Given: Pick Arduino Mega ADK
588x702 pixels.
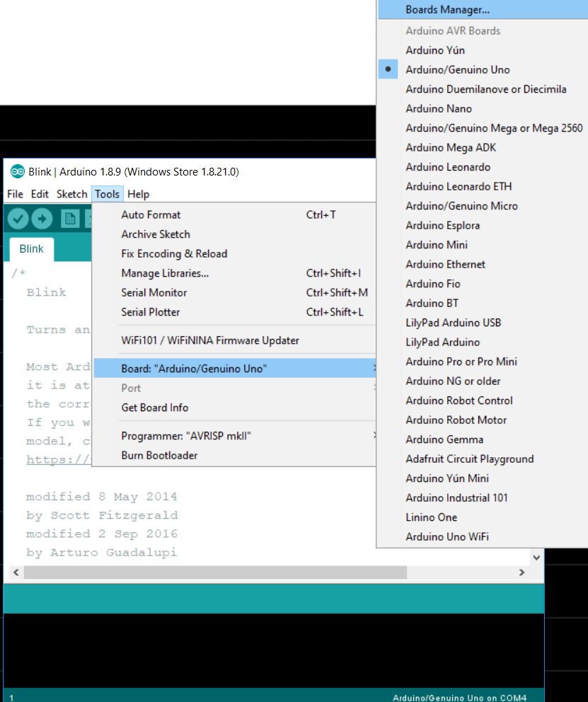Looking at the screenshot, I should (x=483, y=147).
